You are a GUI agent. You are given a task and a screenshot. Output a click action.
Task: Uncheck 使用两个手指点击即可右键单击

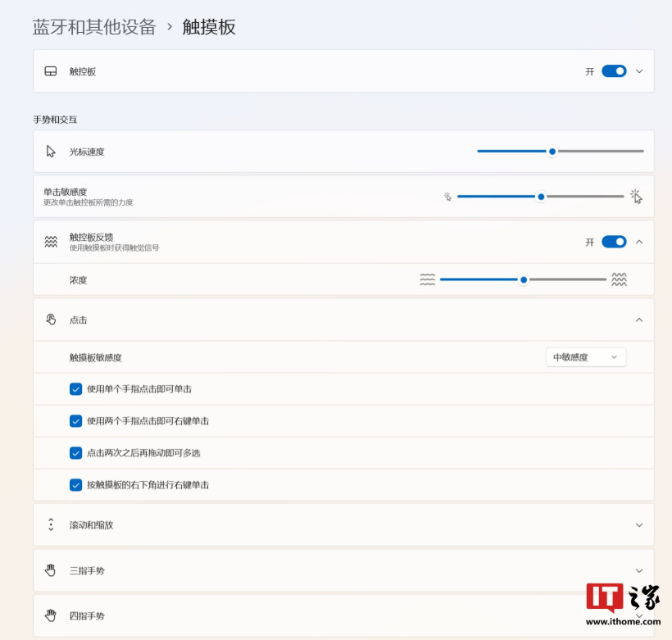tap(76, 421)
